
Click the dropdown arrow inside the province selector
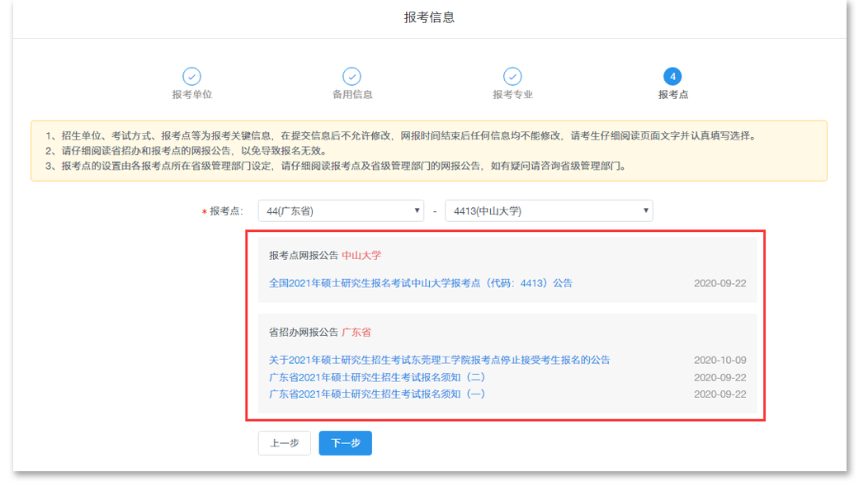pos(417,210)
